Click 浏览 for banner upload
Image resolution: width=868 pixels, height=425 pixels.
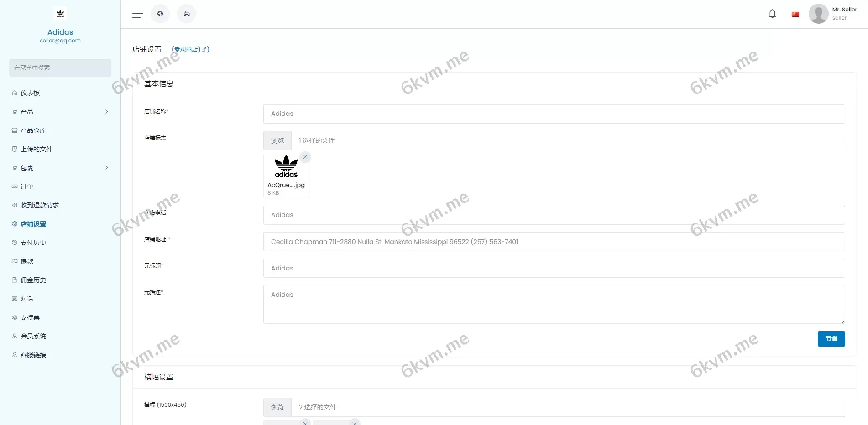[277, 407]
